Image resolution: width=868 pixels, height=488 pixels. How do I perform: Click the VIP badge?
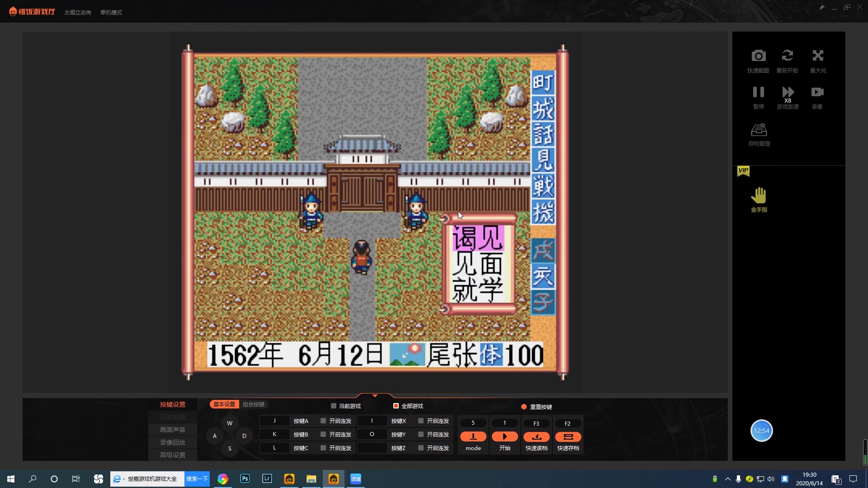pos(743,171)
